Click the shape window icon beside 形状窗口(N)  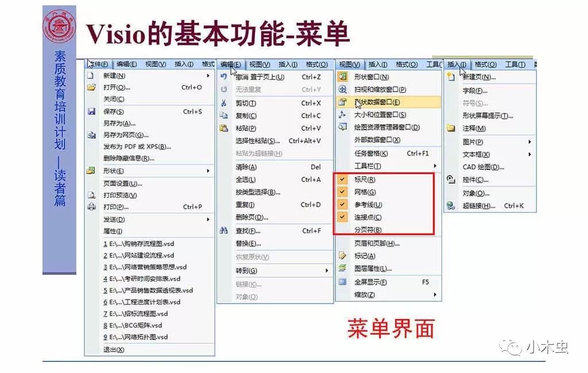(x=342, y=76)
